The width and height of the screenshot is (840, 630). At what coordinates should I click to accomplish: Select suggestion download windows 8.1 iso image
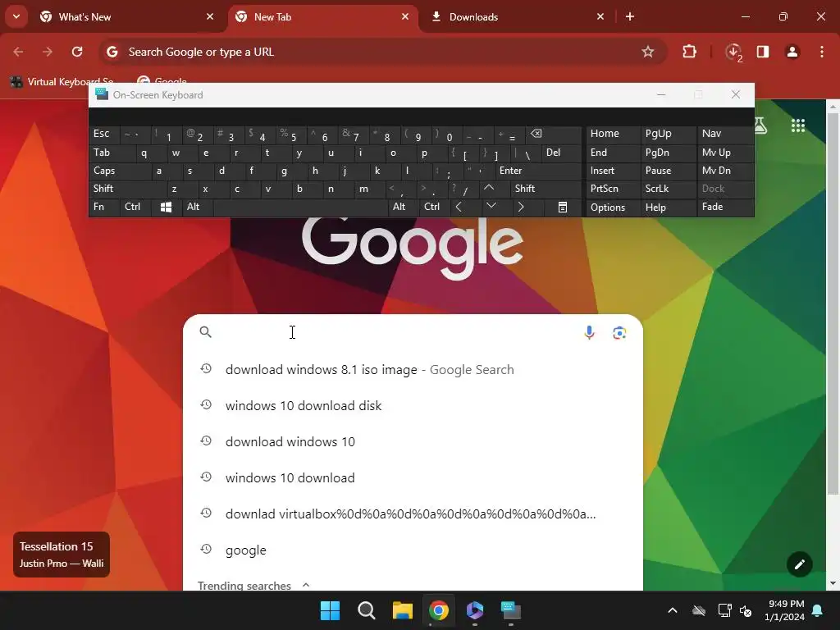[x=413, y=370]
